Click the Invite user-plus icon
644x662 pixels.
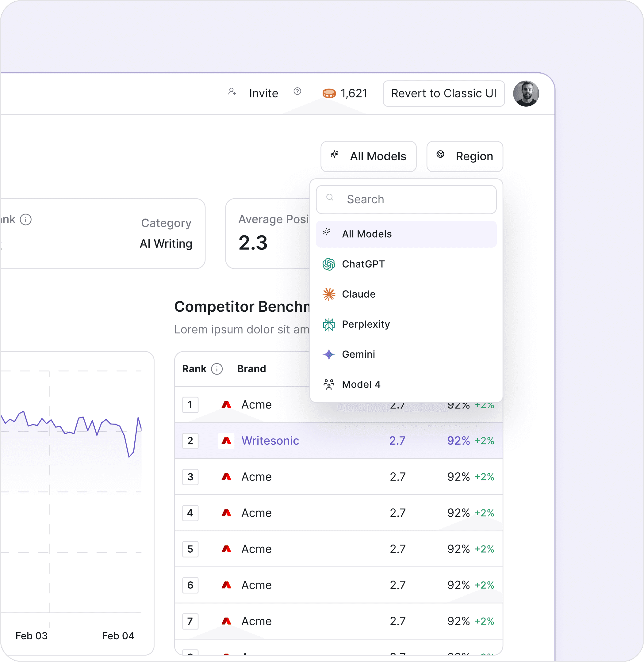pos(232,91)
